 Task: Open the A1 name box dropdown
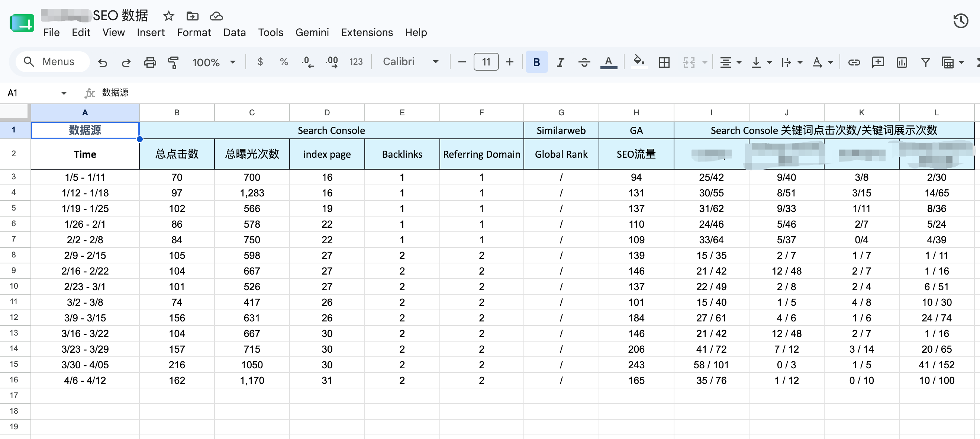click(x=64, y=93)
